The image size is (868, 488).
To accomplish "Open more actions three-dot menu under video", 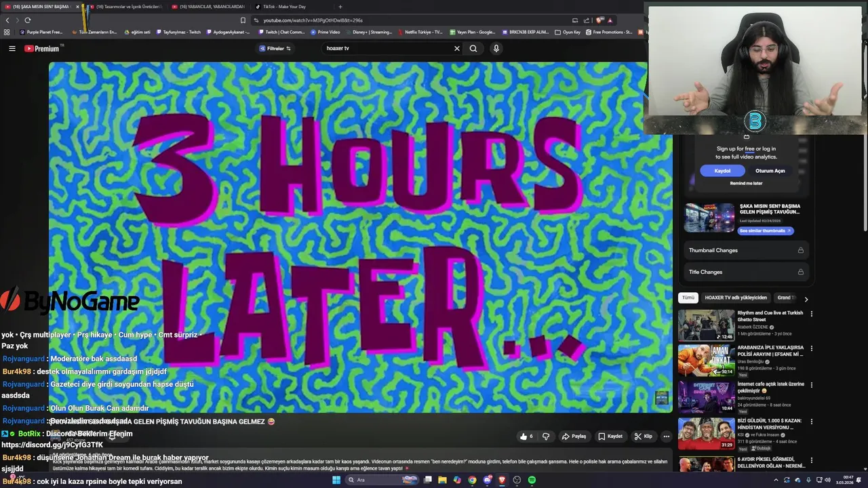I will (667, 436).
